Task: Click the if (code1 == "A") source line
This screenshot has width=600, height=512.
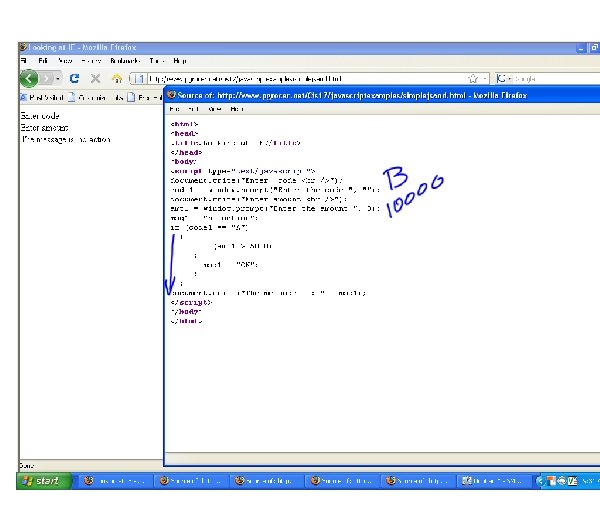Action: point(209,228)
